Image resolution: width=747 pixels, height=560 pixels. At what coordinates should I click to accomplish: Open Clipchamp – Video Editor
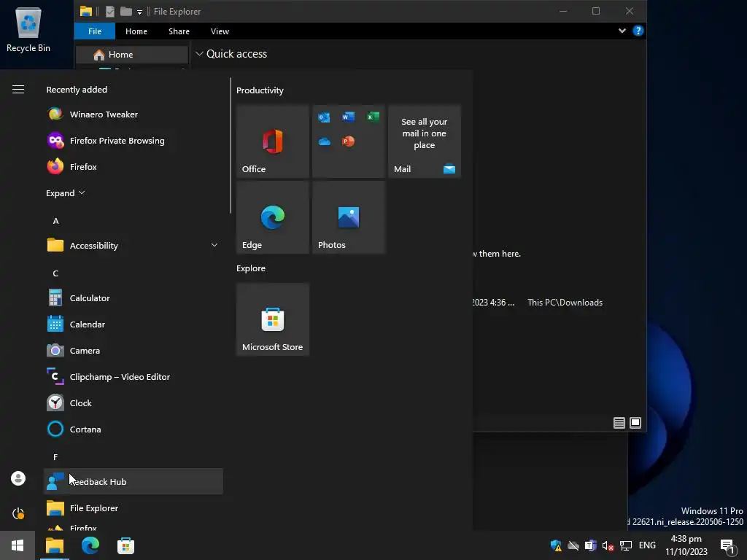point(133,377)
